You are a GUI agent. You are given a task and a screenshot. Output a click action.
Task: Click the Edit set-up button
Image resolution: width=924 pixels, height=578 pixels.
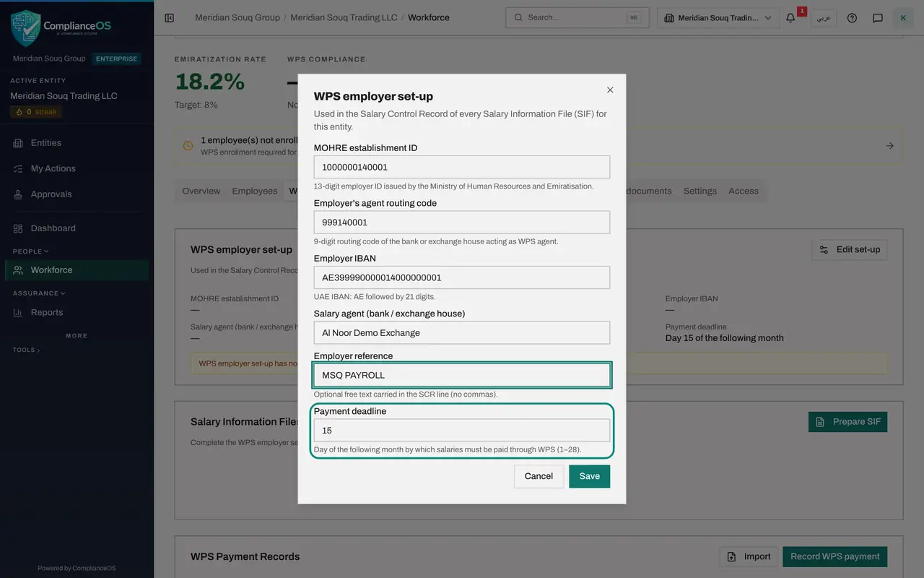[x=850, y=249]
